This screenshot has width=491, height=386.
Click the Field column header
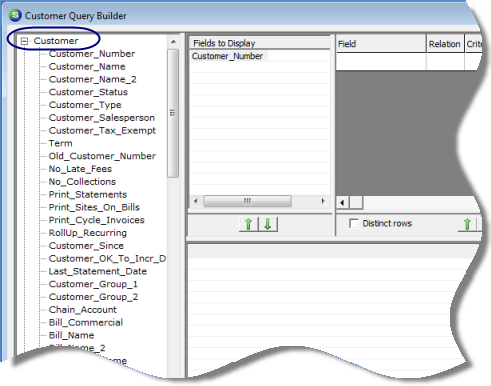[x=381, y=44]
